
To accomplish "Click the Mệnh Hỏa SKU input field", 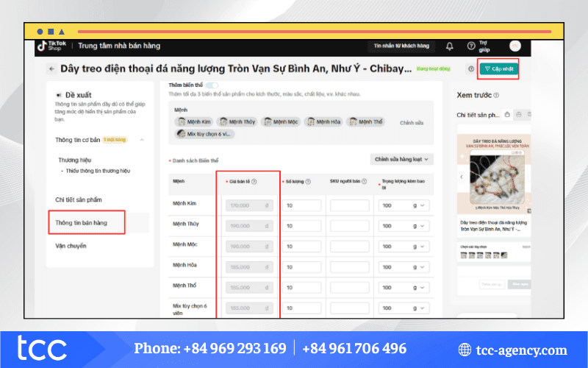I will click(x=350, y=267).
